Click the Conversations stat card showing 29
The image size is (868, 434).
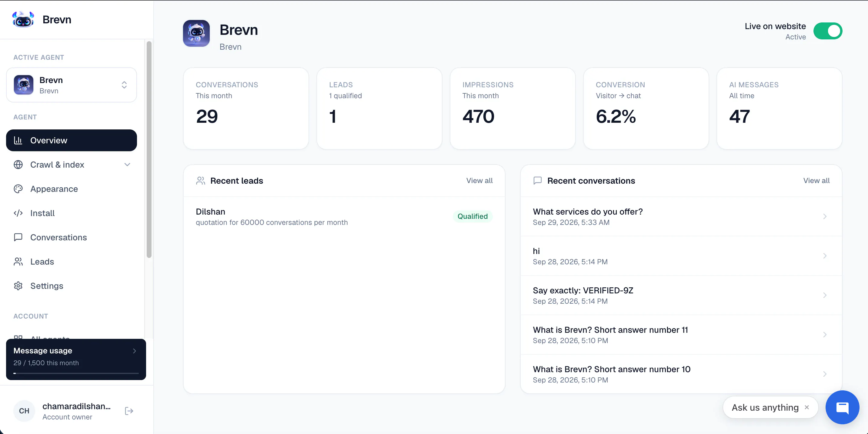pos(246,109)
